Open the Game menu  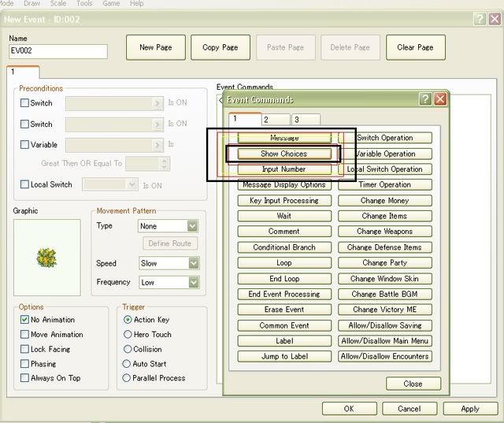(x=111, y=3)
